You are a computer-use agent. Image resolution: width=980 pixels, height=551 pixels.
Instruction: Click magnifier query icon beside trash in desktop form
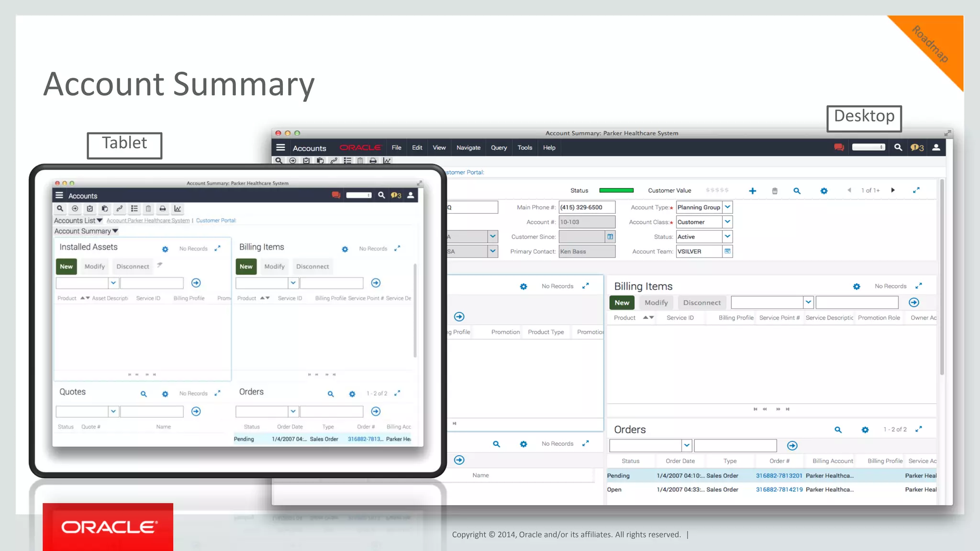(797, 191)
